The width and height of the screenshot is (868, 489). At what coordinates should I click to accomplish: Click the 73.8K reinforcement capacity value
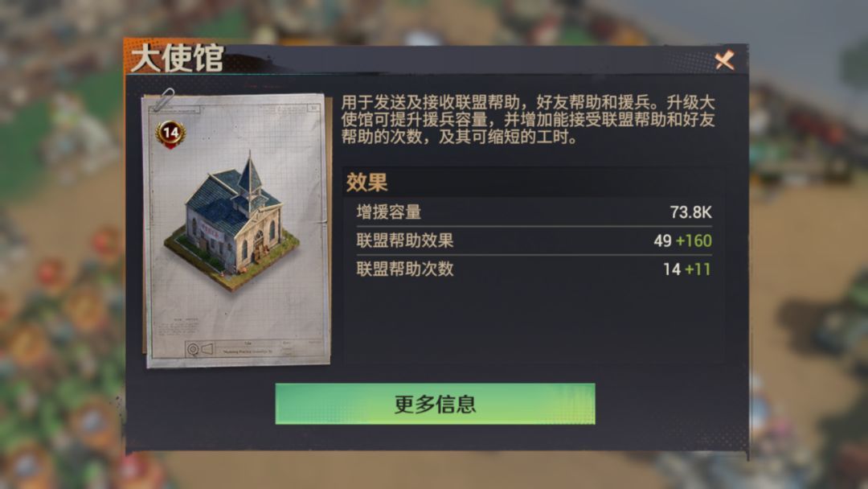[690, 212]
